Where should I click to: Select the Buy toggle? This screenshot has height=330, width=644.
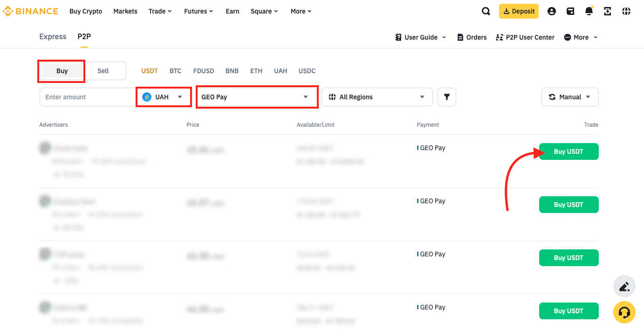[x=62, y=71]
